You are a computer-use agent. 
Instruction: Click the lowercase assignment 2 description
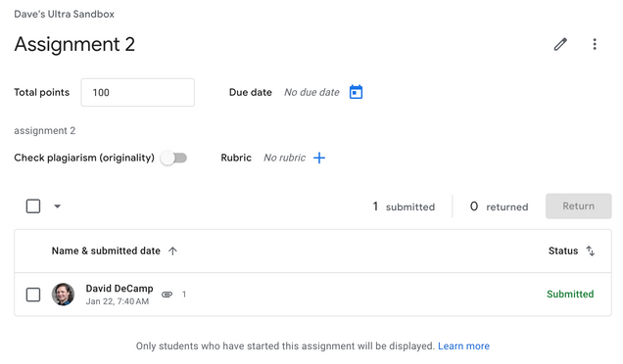pyautogui.click(x=44, y=131)
